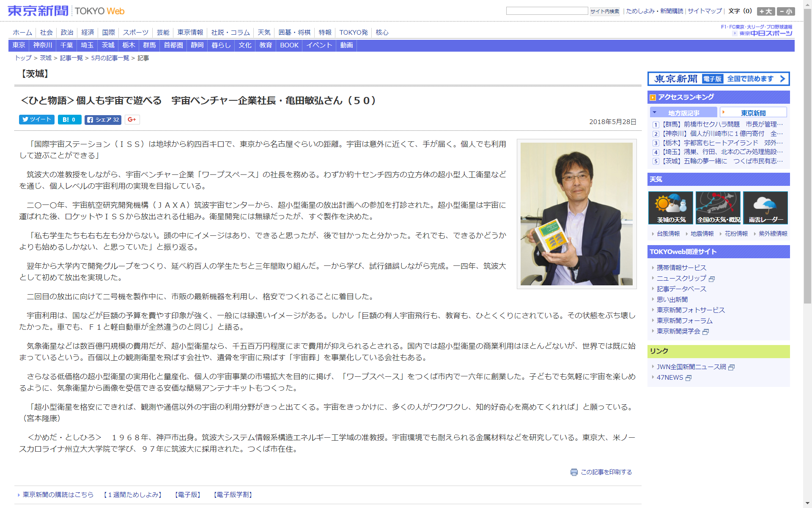Select the 茨城 regional tab
Image resolution: width=812 pixels, height=508 pixels.
[108, 45]
